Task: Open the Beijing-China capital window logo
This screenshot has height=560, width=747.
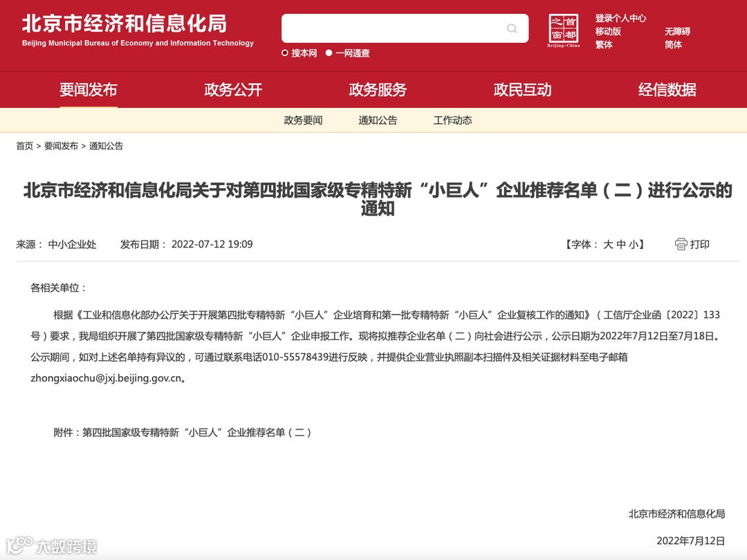Action: click(564, 30)
